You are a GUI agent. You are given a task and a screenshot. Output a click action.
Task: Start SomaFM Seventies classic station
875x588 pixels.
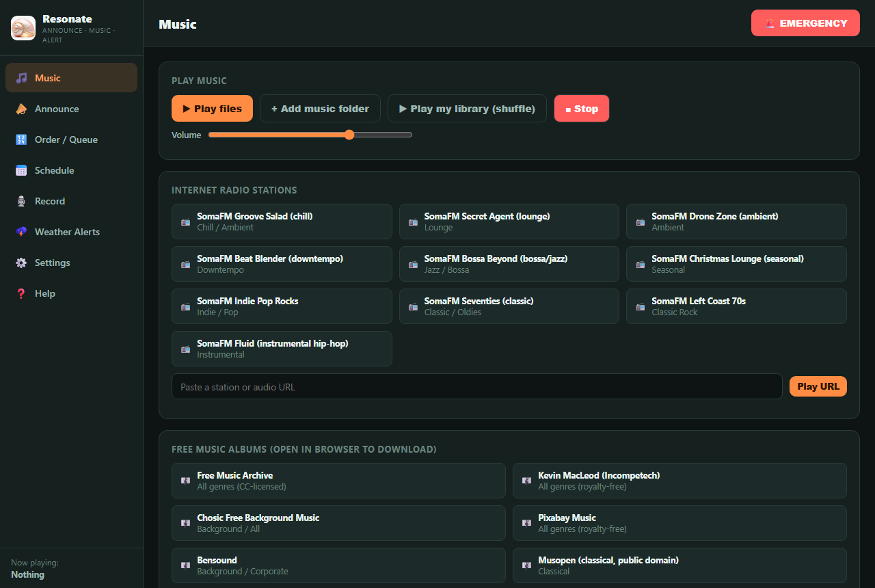509,306
